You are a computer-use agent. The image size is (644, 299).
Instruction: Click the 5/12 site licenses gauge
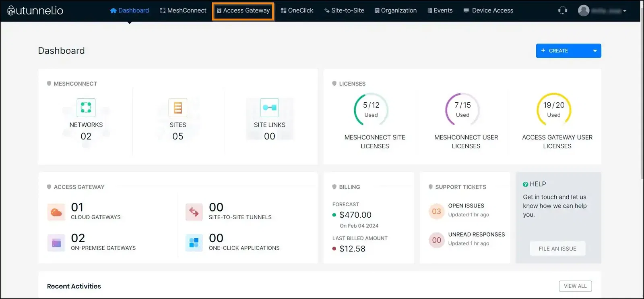pos(371,109)
